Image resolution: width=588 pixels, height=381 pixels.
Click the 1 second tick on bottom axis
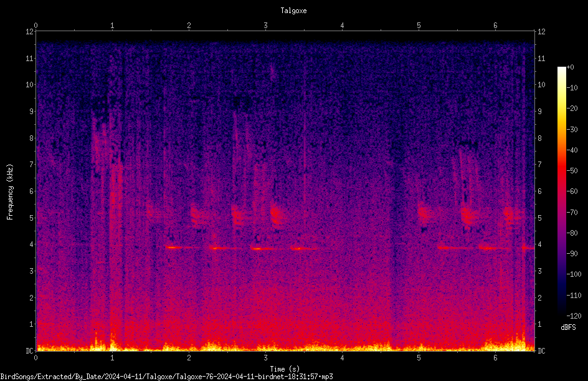[x=112, y=358]
